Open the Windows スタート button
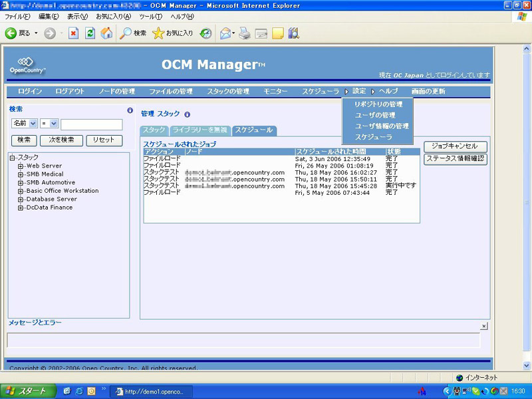This screenshot has width=532, height=399. [x=28, y=391]
